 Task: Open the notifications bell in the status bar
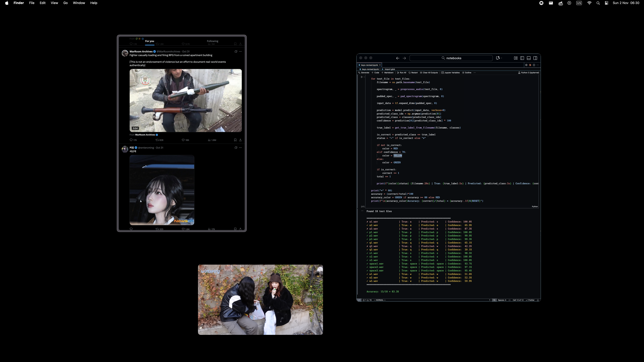[538, 300]
